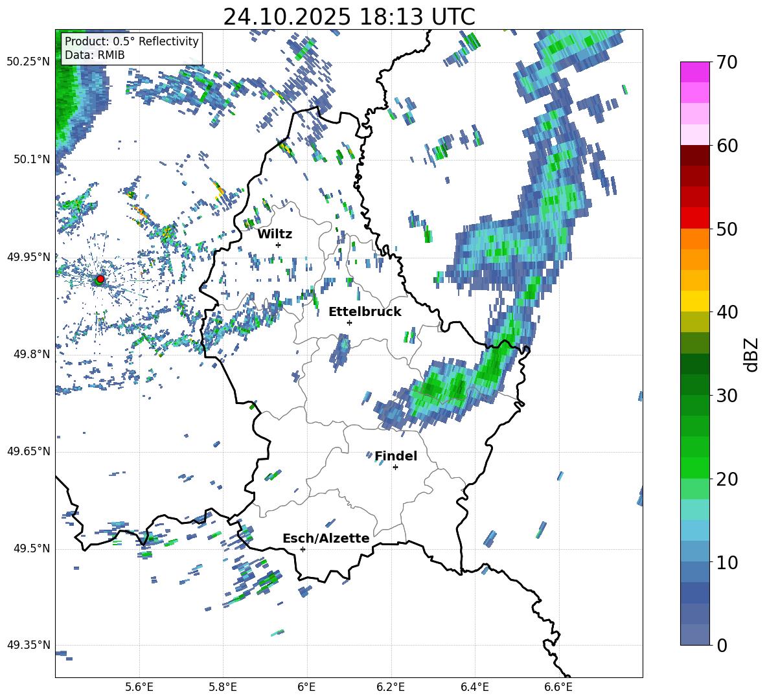Click the dark red color band below 60 dBZ
The height and width of the screenshot is (700, 767).
(694, 155)
